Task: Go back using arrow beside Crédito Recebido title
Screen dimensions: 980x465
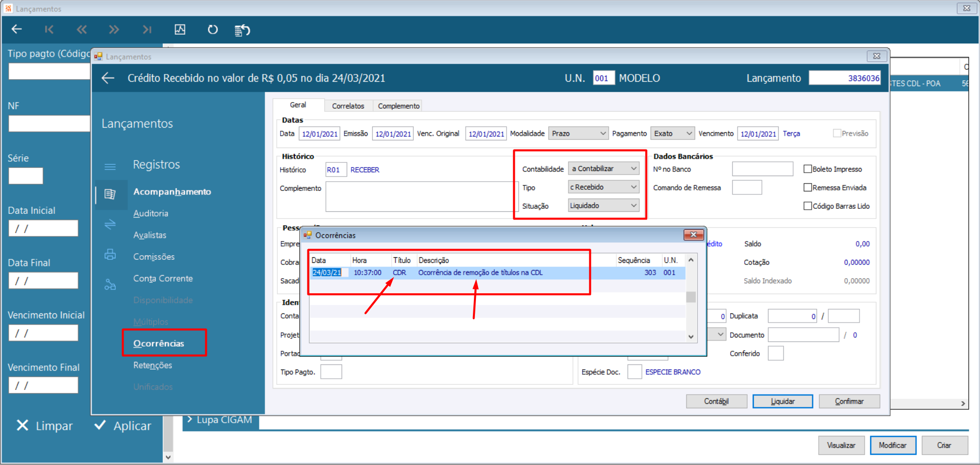Action: click(108, 78)
